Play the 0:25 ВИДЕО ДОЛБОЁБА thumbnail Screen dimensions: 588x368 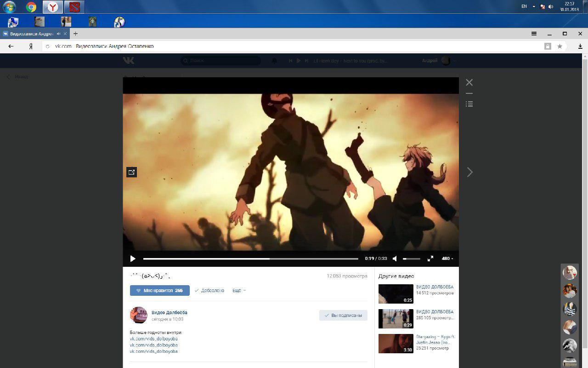(x=396, y=294)
